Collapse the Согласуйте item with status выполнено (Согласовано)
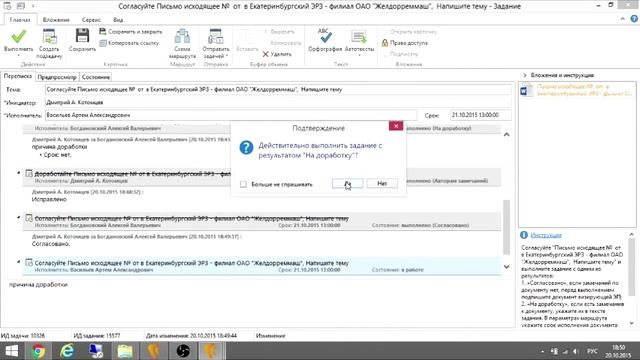This screenshot has width=640, height=360. coord(19,218)
